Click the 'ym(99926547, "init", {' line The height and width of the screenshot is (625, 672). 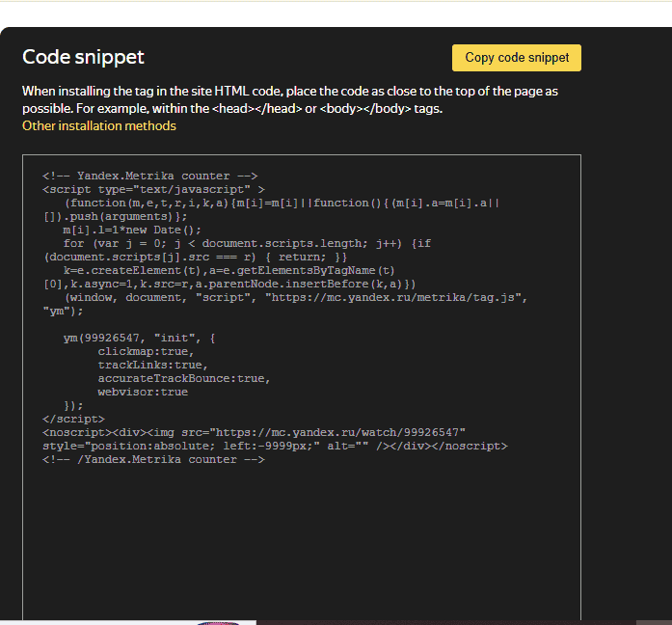[139, 339]
